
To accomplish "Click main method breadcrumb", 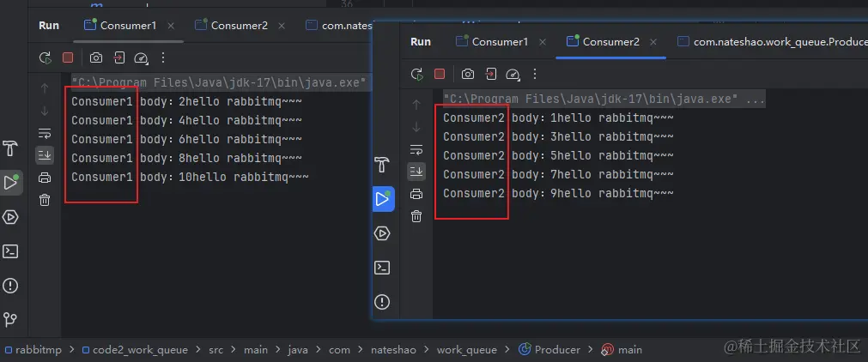I will (622, 350).
